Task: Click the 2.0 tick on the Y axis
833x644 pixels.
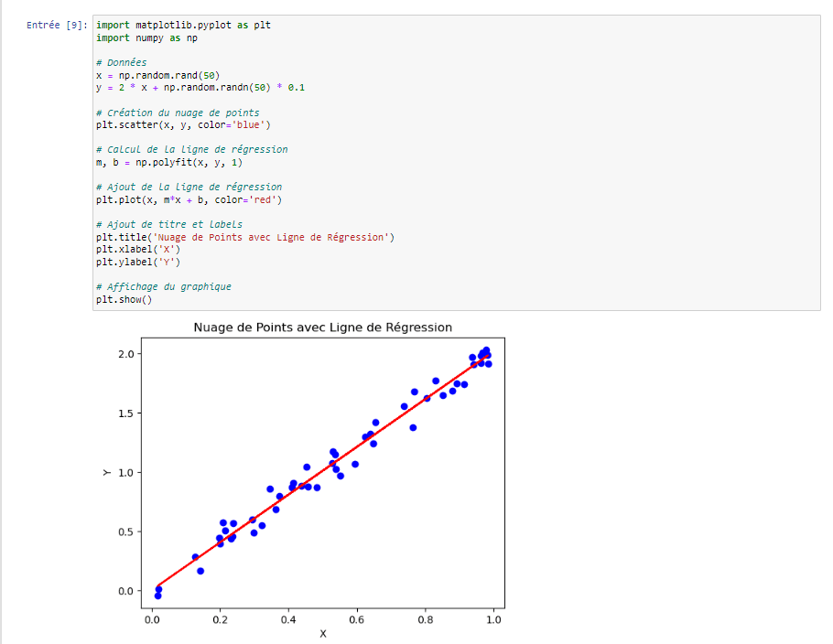Action: 125,354
